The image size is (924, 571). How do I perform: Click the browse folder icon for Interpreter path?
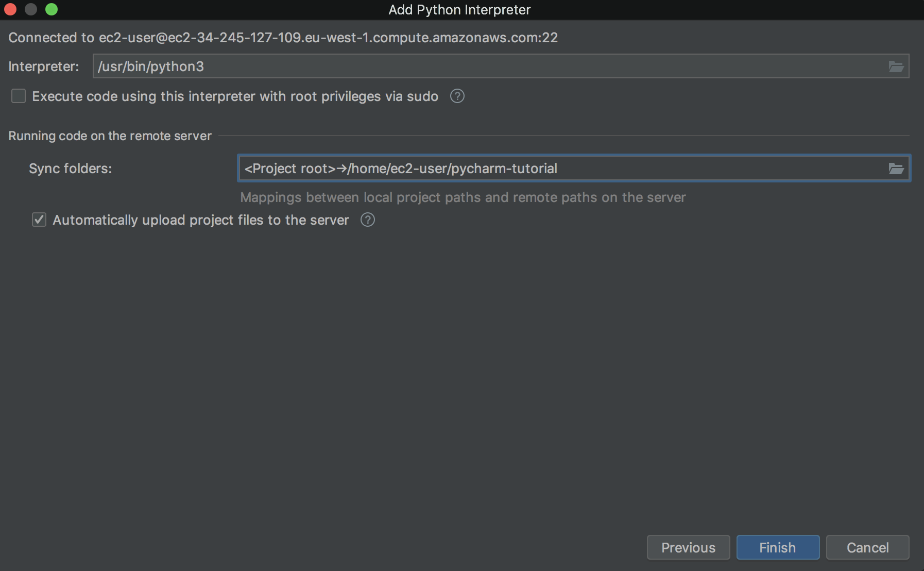click(896, 66)
